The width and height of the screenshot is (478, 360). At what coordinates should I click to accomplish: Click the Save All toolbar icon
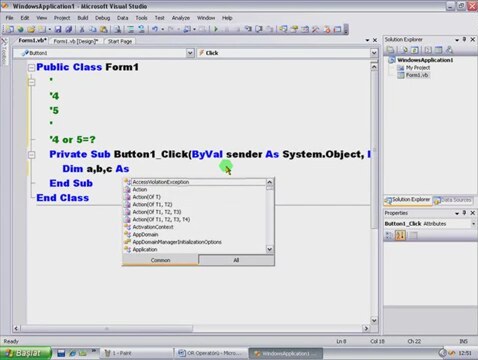pyautogui.click(x=68, y=29)
